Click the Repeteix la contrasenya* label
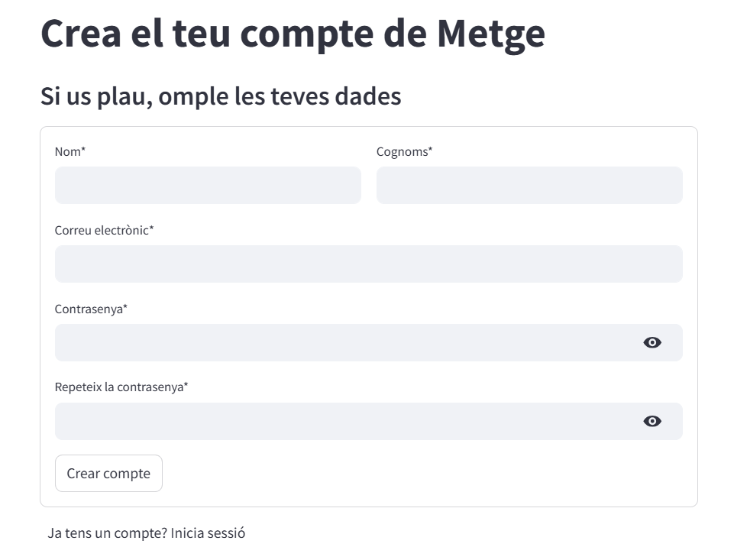734x560 pixels. click(x=121, y=387)
